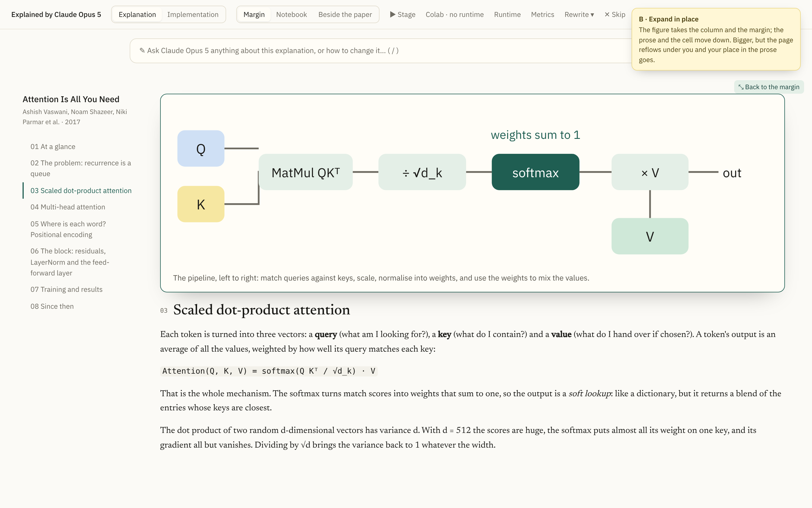Click the × V multiply node

[x=650, y=172]
